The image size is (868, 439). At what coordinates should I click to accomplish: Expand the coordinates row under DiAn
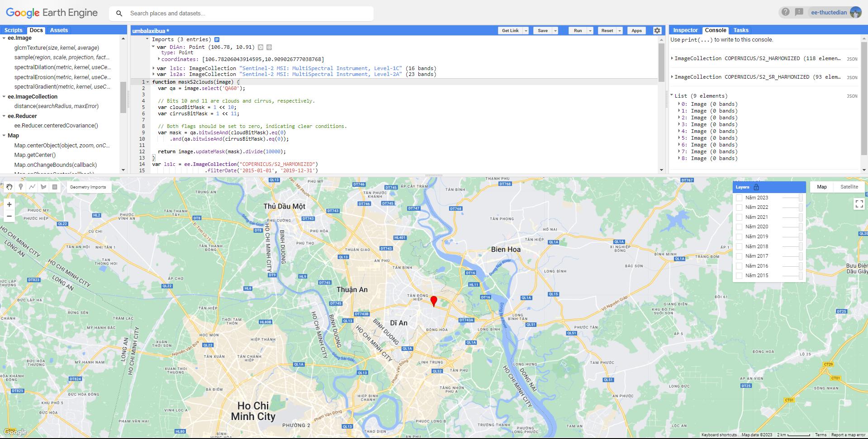159,59
